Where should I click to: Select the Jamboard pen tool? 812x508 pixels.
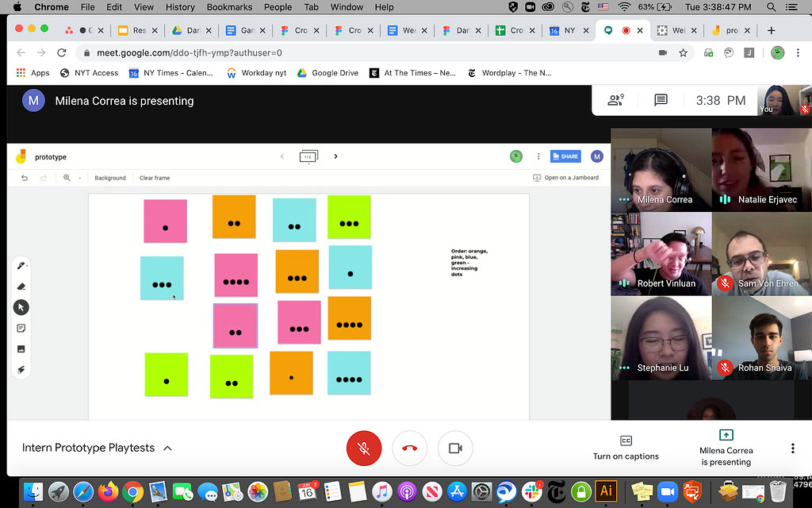(x=21, y=265)
